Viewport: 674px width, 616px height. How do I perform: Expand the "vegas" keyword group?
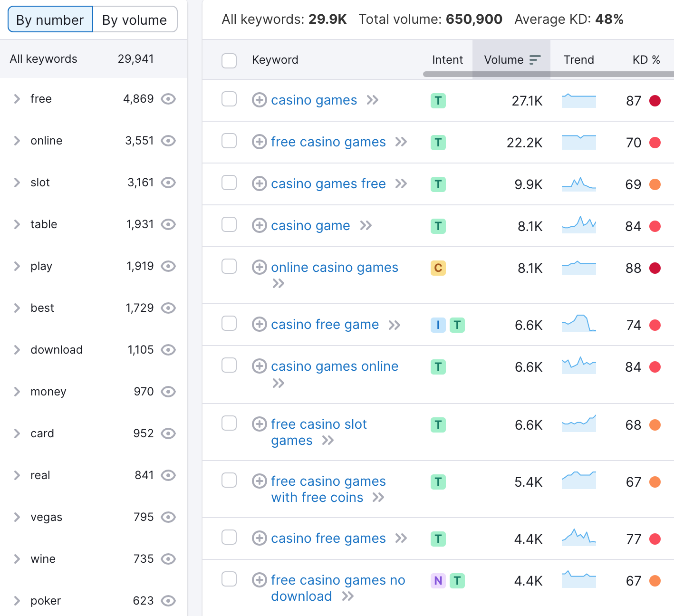(x=17, y=517)
